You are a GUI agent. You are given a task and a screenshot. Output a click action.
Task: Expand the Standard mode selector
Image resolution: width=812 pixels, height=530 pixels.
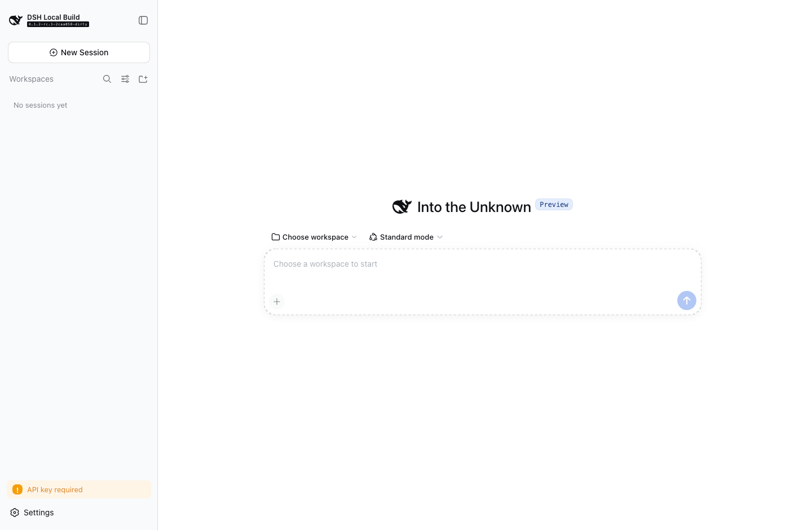pos(406,237)
